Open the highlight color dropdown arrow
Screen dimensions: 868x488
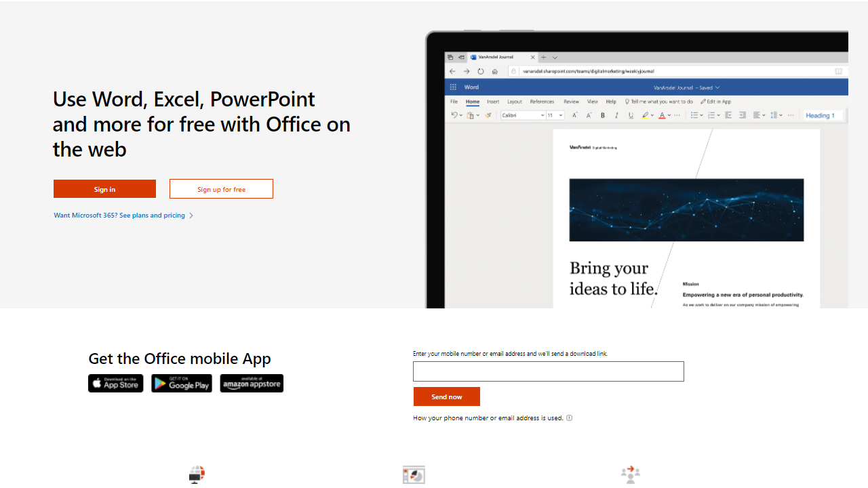coord(652,115)
